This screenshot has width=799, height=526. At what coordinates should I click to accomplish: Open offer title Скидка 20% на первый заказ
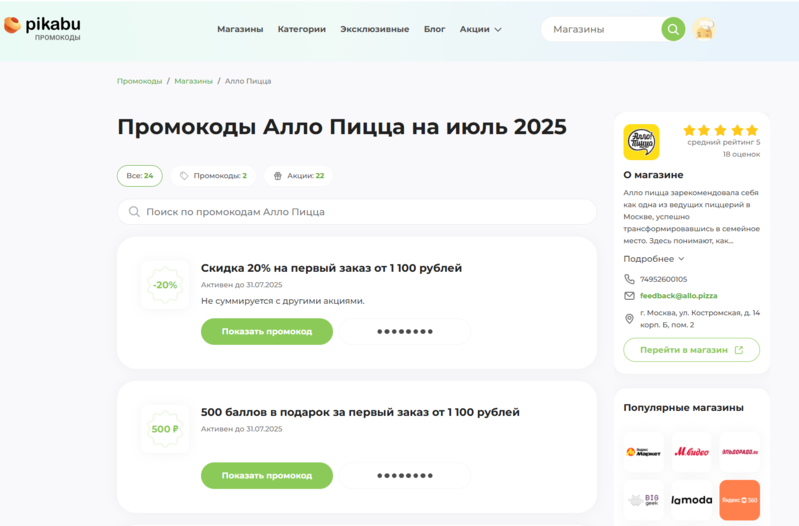(331, 268)
